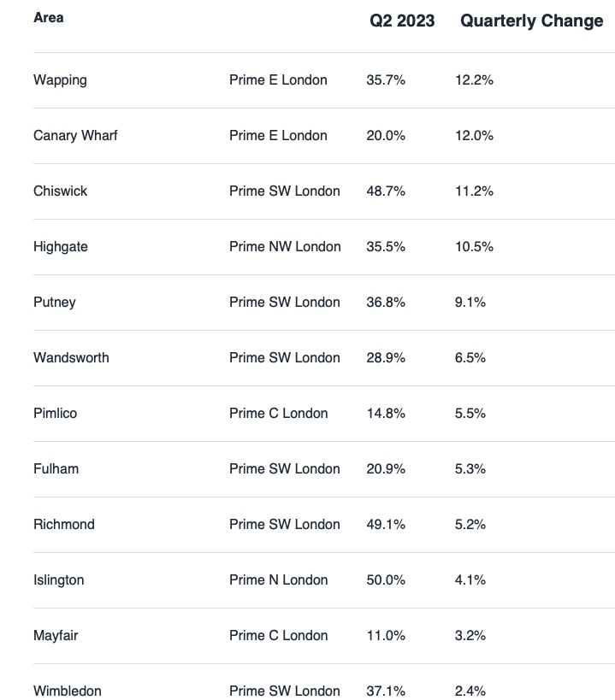Select Wapping's 12.2% quarterly change value
Screen dimensions: 615x700
[x=474, y=80]
